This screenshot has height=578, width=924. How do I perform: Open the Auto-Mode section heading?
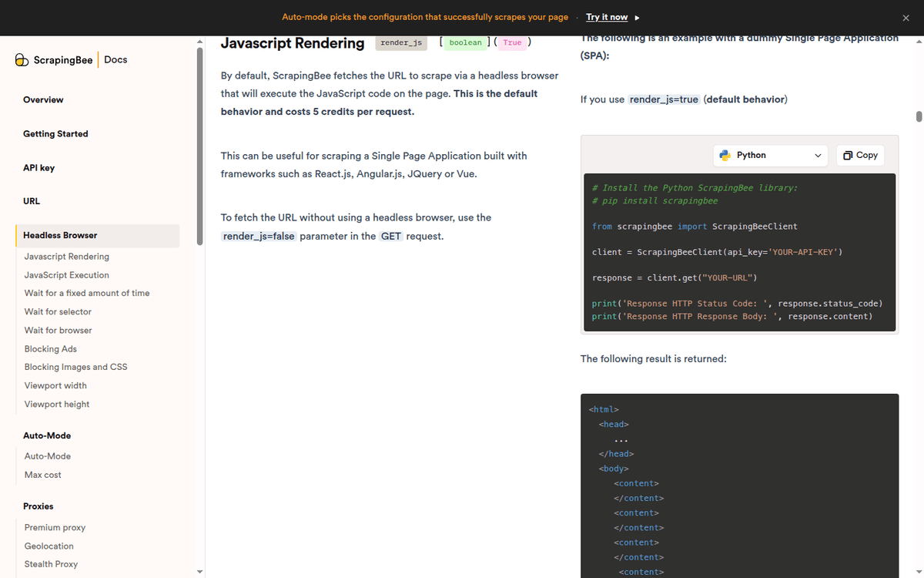click(47, 435)
